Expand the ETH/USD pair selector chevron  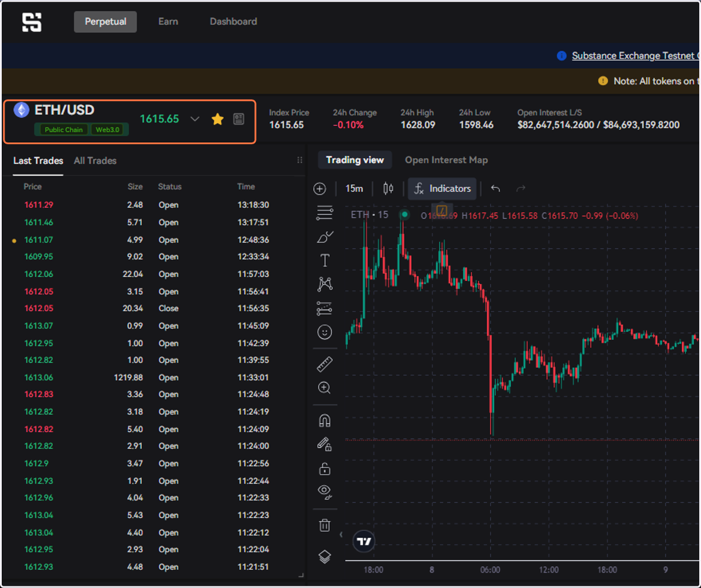[x=195, y=119]
